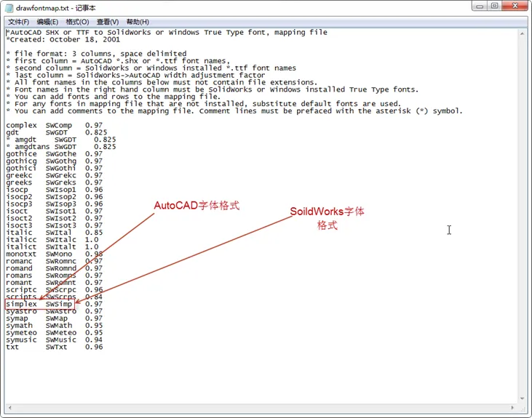Open the 格式(O) menu
This screenshot has width=532, height=418.
click(x=77, y=22)
